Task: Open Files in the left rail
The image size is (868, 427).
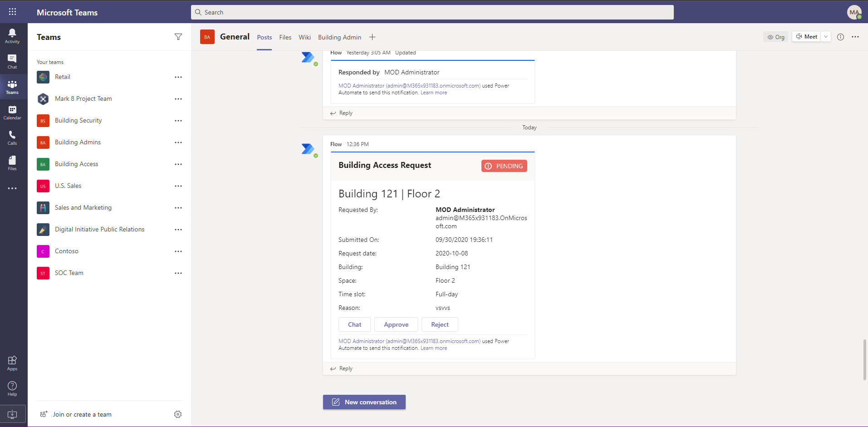Action: click(12, 163)
